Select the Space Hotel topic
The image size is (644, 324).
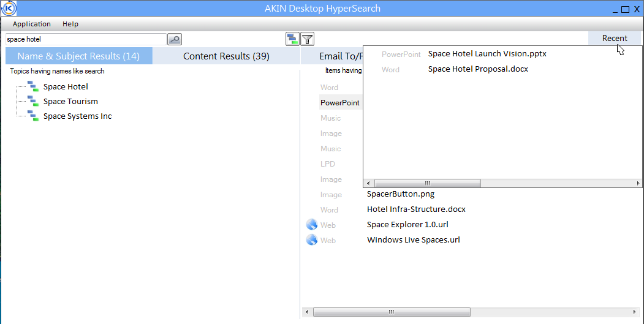pyautogui.click(x=66, y=86)
